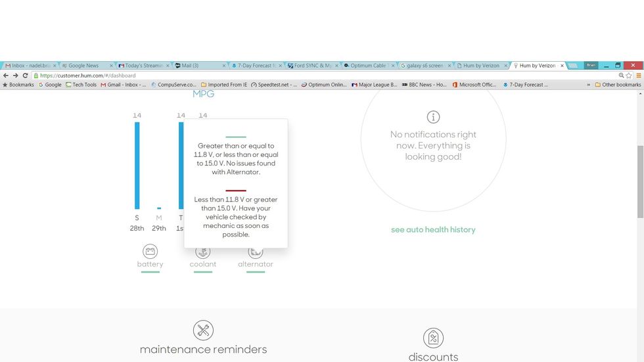Open the Imported From IE bookmark folder
This screenshot has height=362, width=644.
[224, 85]
